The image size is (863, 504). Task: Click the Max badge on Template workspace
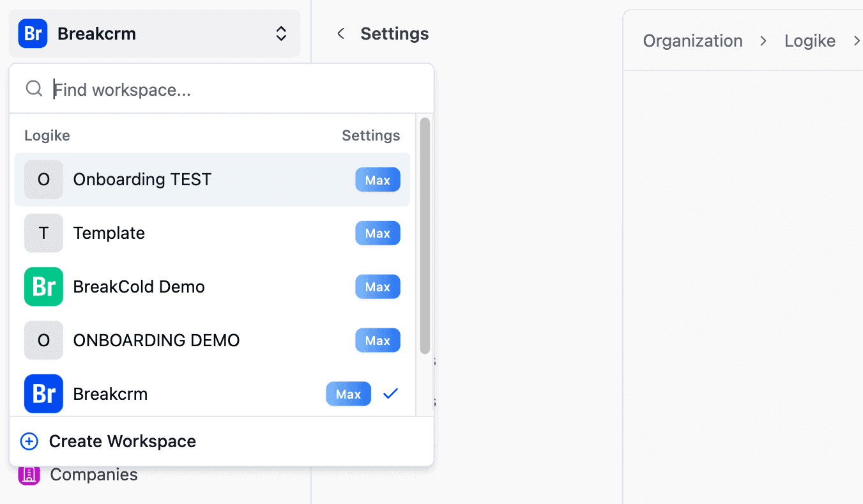378,233
